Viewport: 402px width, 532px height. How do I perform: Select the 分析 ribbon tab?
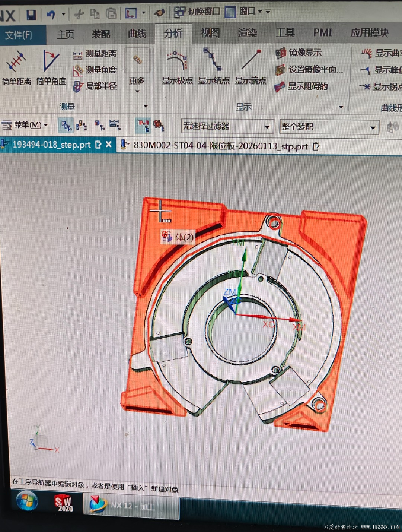pyautogui.click(x=173, y=34)
